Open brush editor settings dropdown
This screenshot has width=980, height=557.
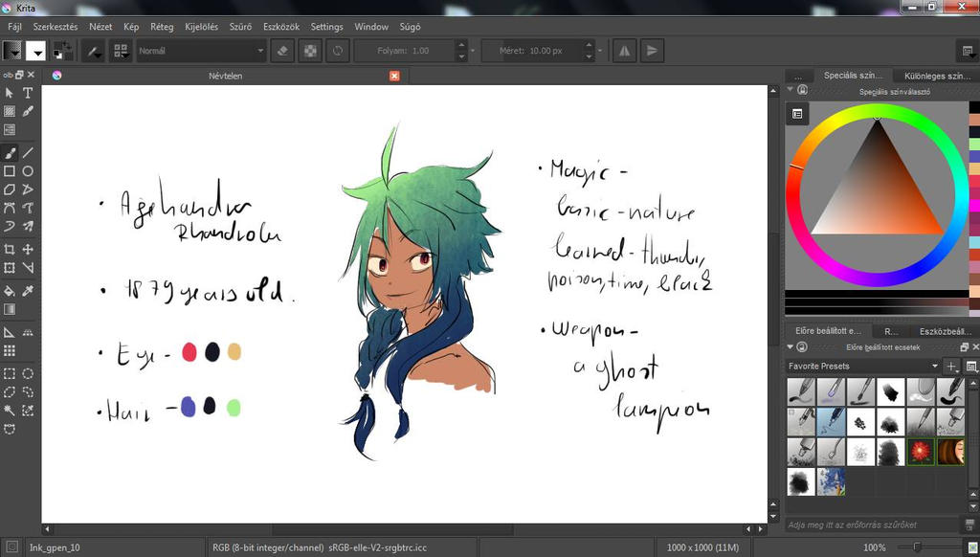tap(93, 51)
